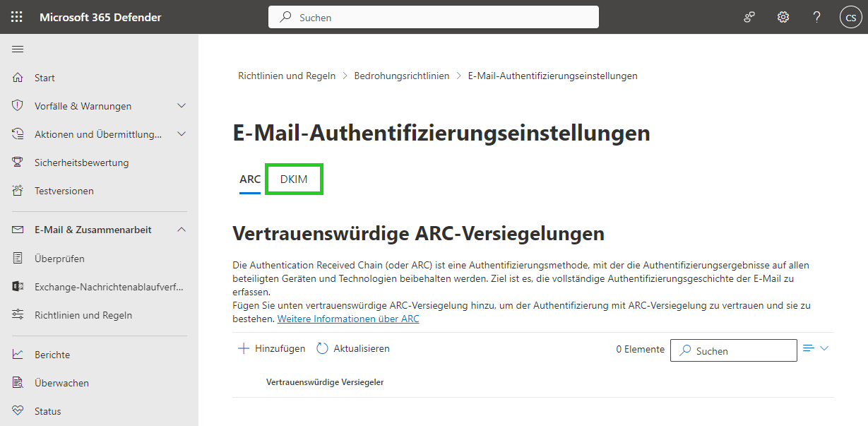Open the app launcher waffle icon
Viewport: 868px width, 426px height.
17,17
